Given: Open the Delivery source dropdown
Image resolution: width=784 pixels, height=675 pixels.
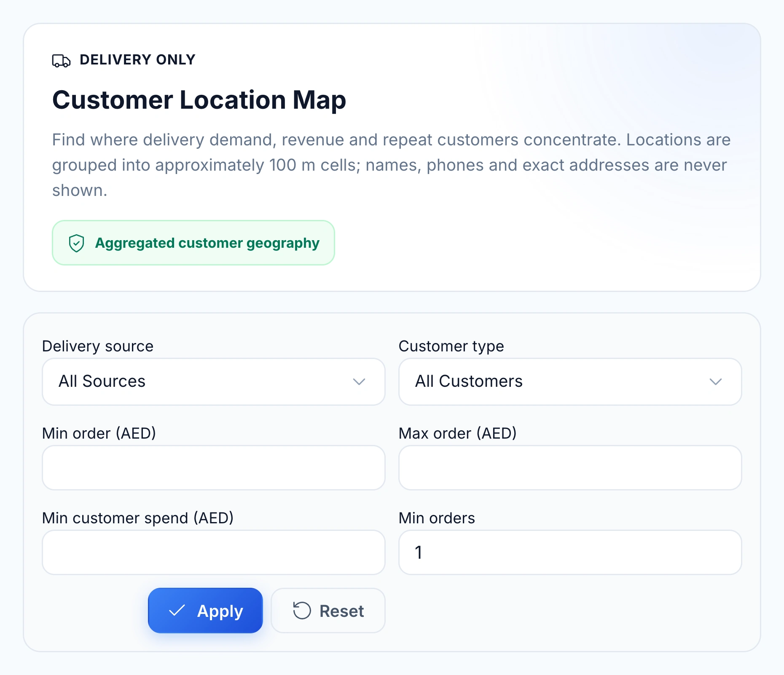Looking at the screenshot, I should (214, 382).
